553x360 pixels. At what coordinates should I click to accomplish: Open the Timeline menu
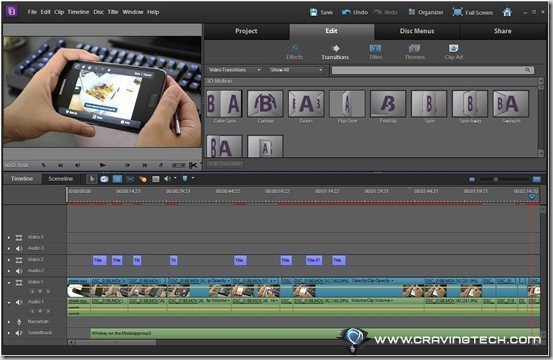coord(78,12)
